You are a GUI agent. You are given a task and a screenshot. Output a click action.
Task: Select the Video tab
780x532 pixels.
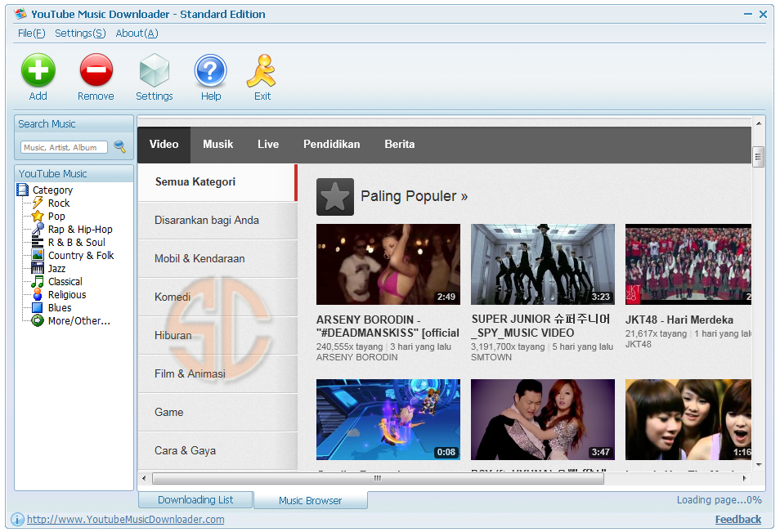[164, 145]
